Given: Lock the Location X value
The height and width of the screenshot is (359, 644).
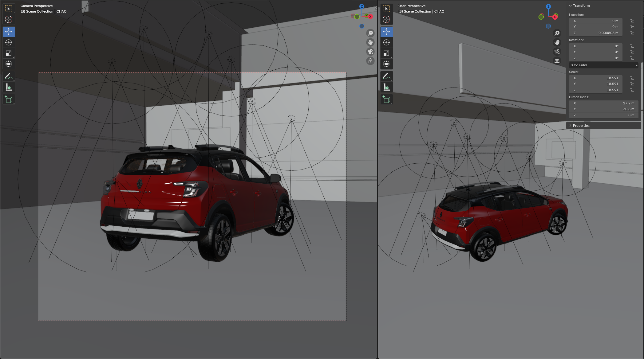Looking at the screenshot, I should pos(632,21).
